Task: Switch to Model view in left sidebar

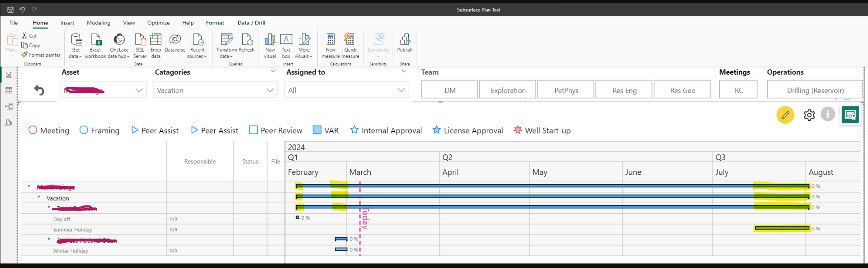Action: 9,107
